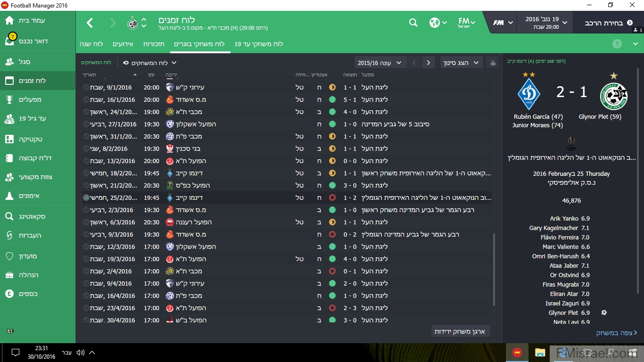Image resolution: width=644 pixels, height=362 pixels.
Task: Switch to the אירועים tab
Action: click(x=123, y=44)
